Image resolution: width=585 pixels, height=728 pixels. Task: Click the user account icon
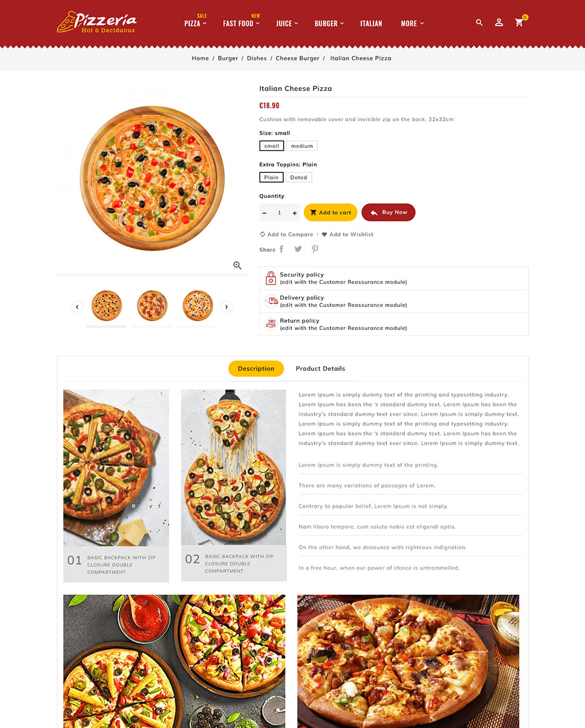[499, 22]
